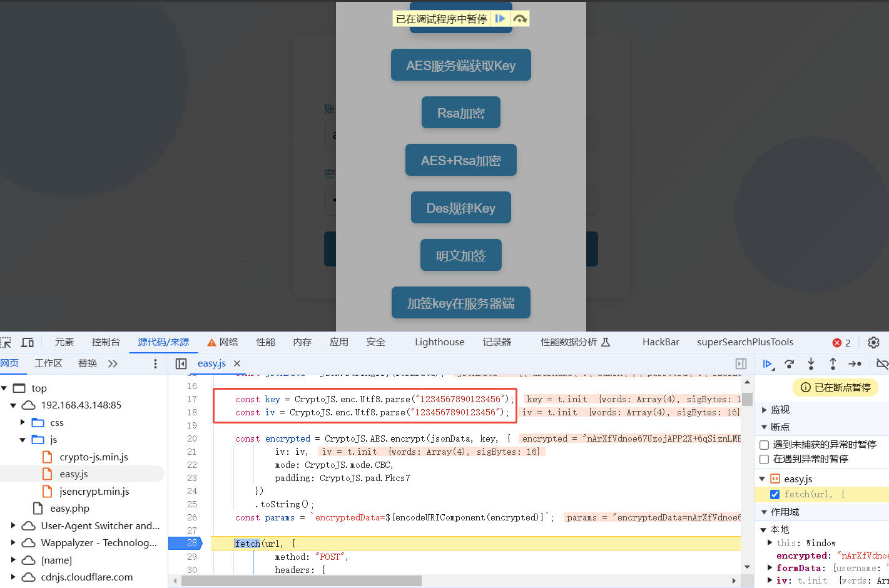
Task: Hide the navigator sidebar
Action: (181, 363)
